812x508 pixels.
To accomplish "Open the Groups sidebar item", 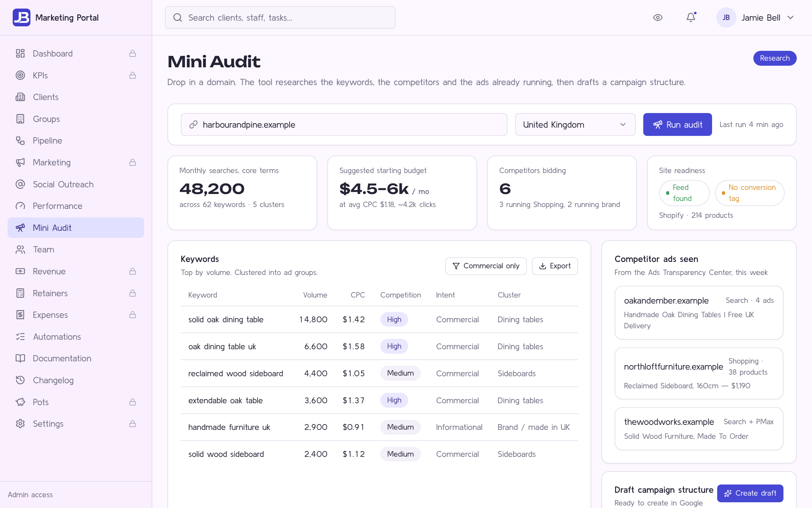I will pyautogui.click(x=76, y=119).
